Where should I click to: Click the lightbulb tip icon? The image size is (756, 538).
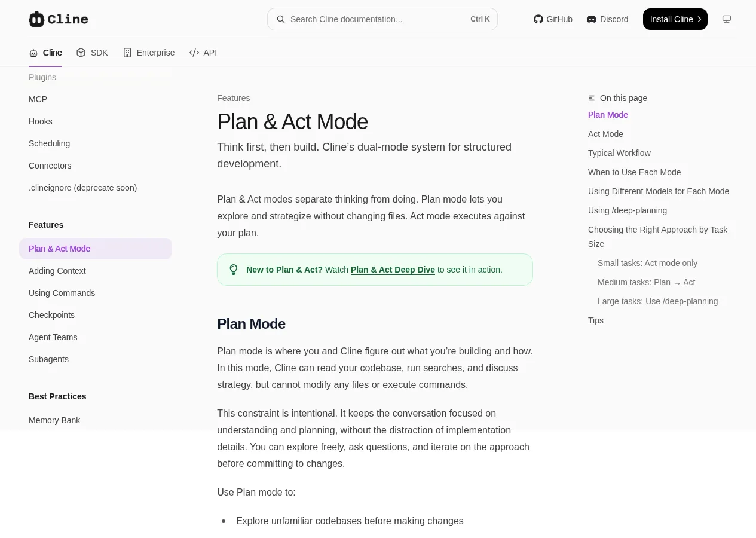tap(234, 270)
